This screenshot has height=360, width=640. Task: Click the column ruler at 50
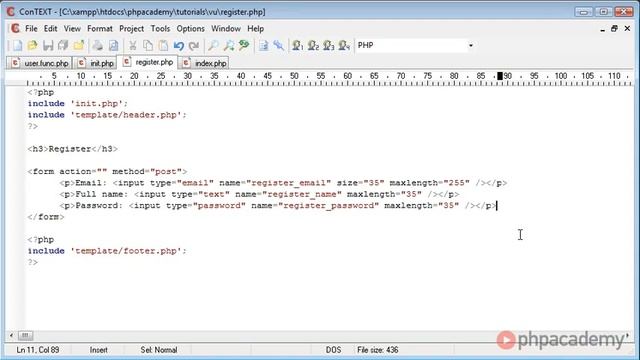click(x=294, y=76)
